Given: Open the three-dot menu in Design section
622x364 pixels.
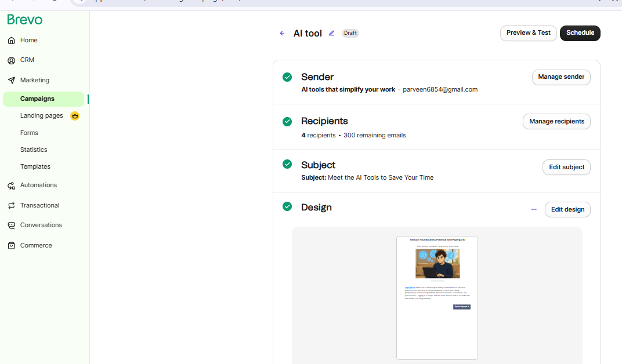Looking at the screenshot, I should tap(534, 209).
